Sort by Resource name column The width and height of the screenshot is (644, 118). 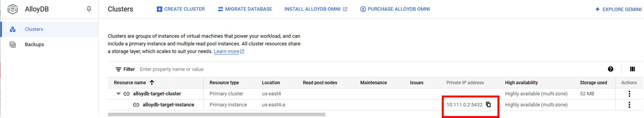coord(134,83)
